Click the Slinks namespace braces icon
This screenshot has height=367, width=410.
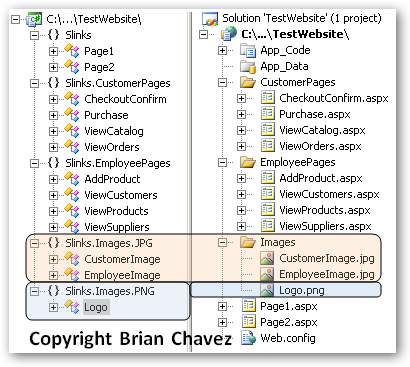point(53,35)
